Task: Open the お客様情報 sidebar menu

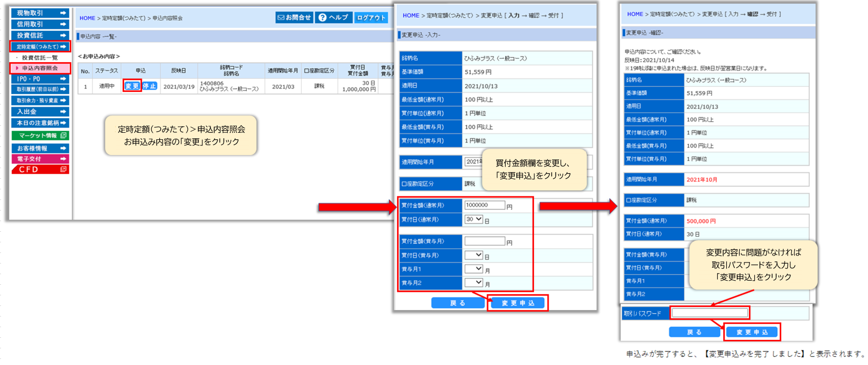Action: coord(40,148)
